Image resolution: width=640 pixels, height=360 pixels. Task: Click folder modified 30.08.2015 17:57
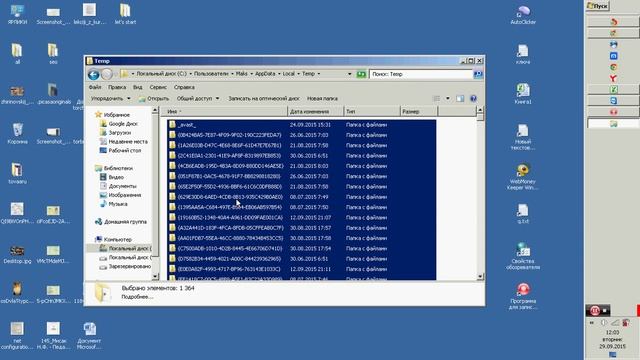[301, 228]
